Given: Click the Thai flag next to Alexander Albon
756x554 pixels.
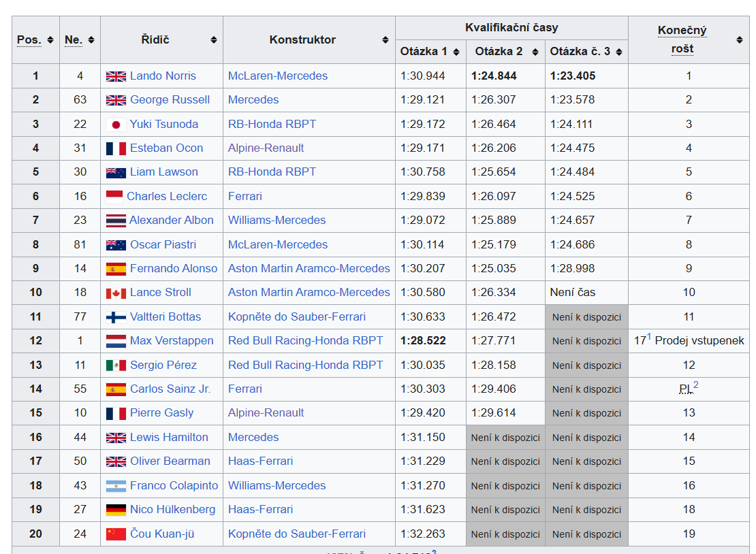Looking at the screenshot, I should pyautogui.click(x=116, y=221).
